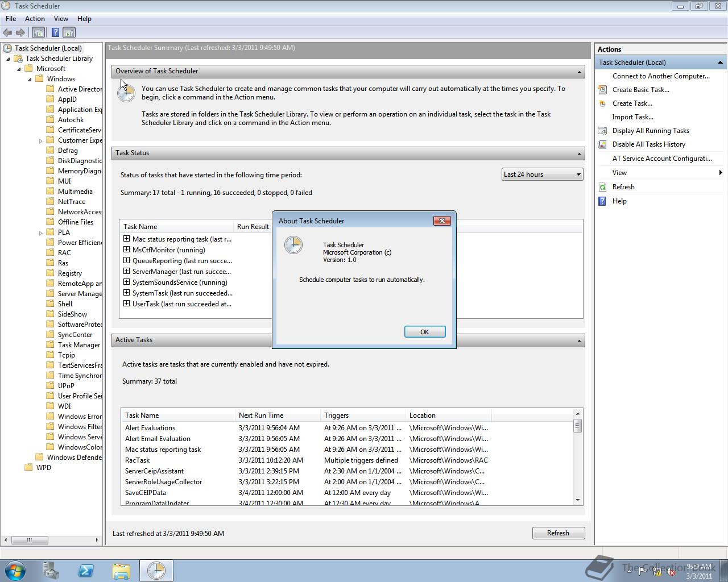The image size is (728, 582).
Task: Toggle Show/Hide Console Tree toolbar icon
Action: pos(38,33)
